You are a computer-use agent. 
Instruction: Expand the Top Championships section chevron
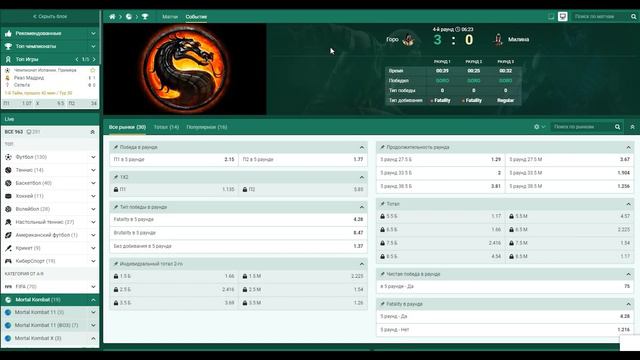coord(93,47)
